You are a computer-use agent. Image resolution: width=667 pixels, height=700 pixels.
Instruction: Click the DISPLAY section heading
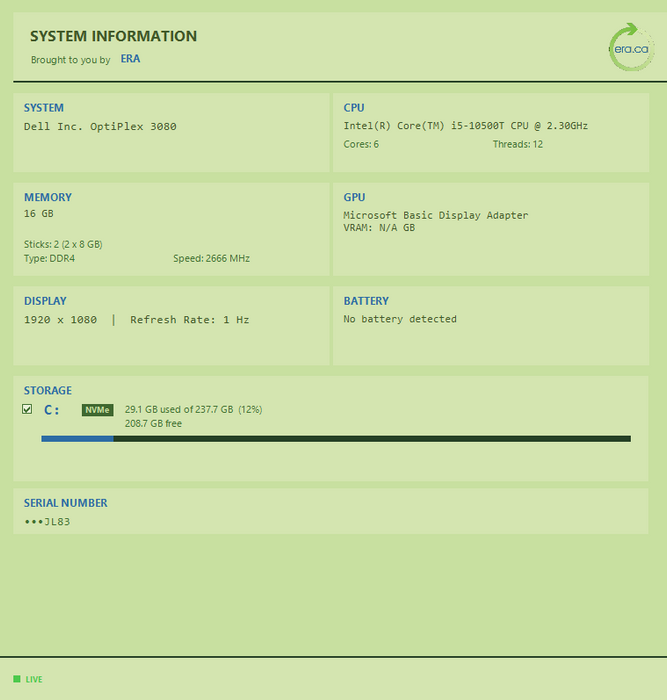click(x=45, y=301)
